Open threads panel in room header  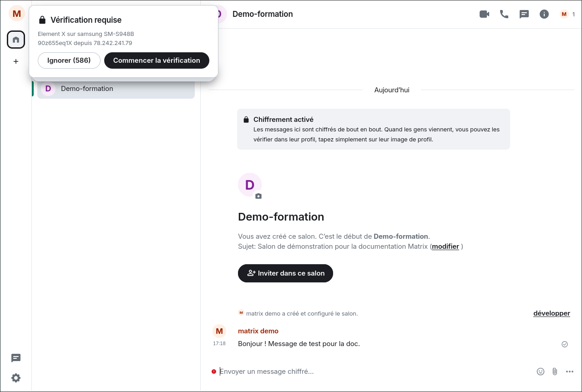point(524,14)
